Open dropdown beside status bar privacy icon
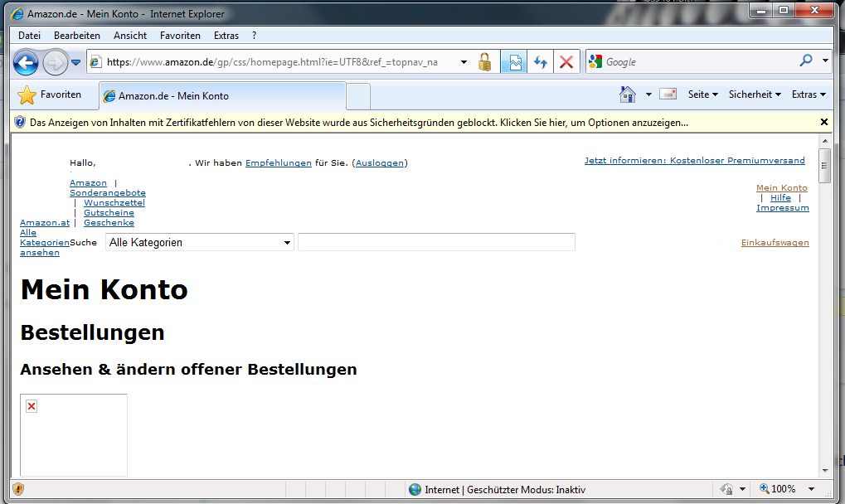The image size is (845, 504). tap(742, 489)
